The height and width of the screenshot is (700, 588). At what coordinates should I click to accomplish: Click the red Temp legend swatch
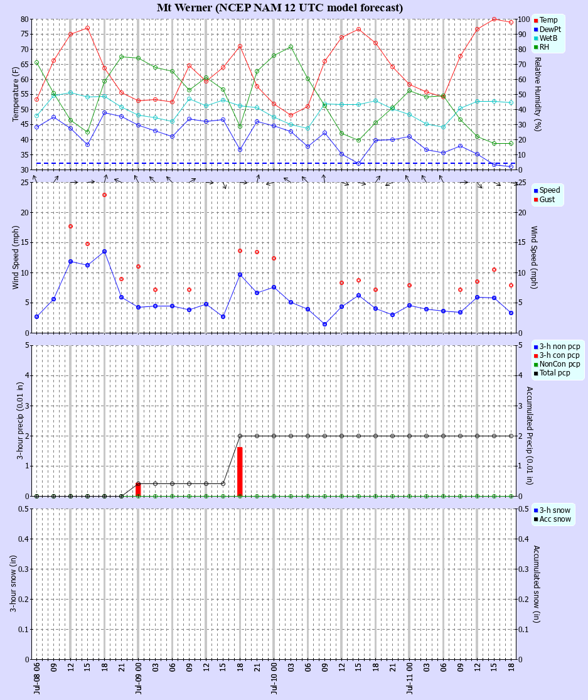click(536, 21)
